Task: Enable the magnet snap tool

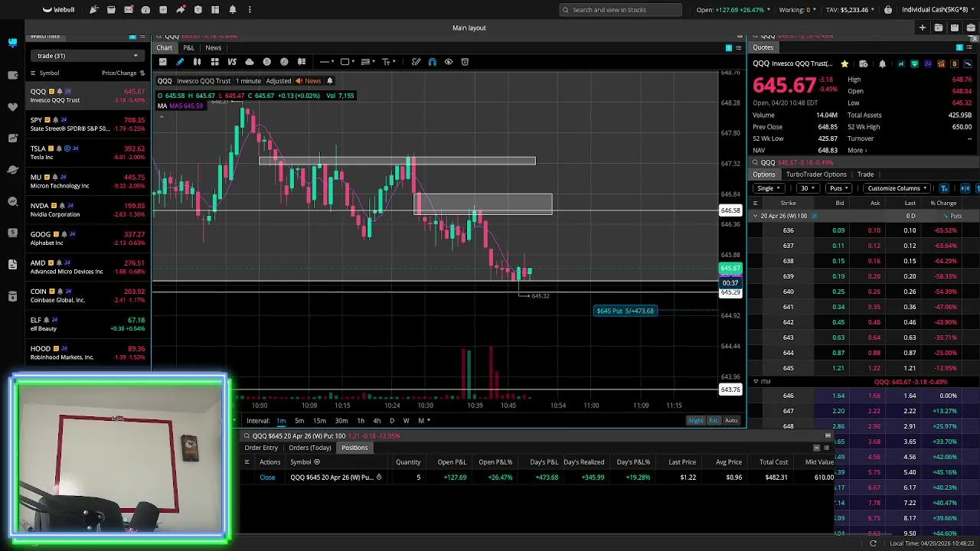Action: [x=433, y=62]
